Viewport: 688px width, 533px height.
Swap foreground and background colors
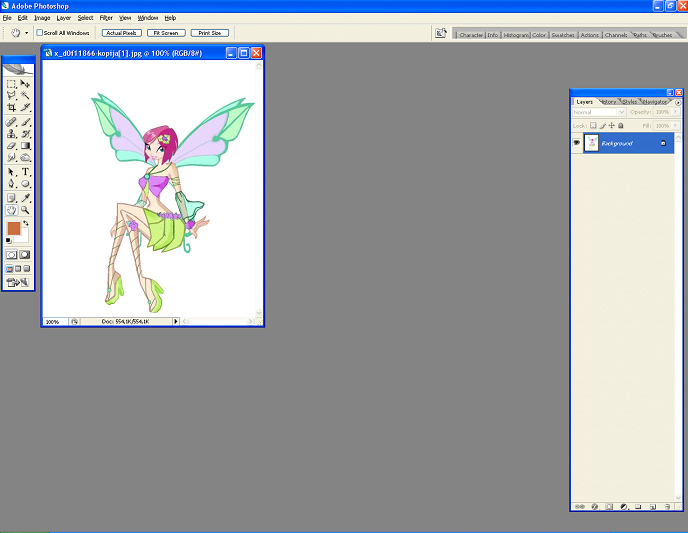point(26,224)
